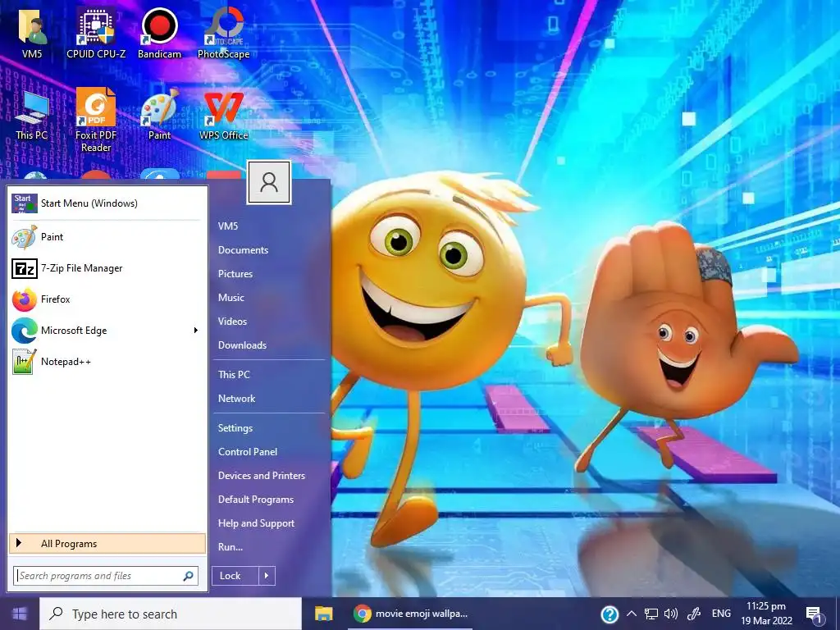The width and height of the screenshot is (840, 630).
Task: Open This PC from the Start menu
Action: (x=234, y=374)
